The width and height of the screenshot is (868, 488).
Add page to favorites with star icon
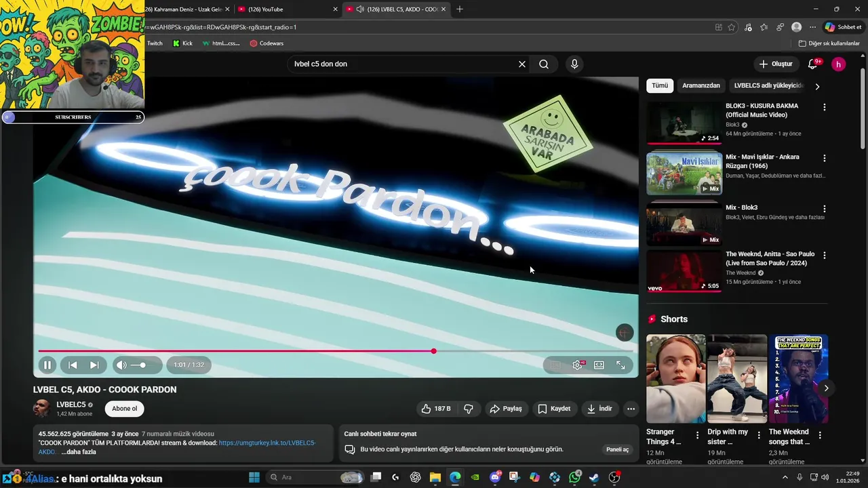point(732,27)
